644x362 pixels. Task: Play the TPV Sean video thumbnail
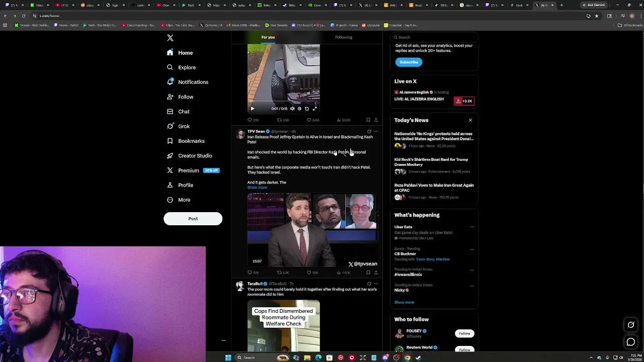point(312,230)
